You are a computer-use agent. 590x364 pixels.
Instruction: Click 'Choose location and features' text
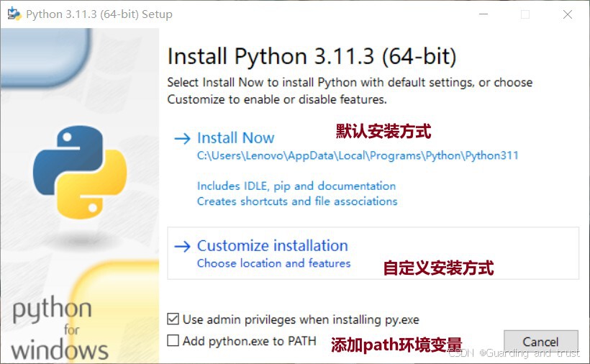pos(273,263)
